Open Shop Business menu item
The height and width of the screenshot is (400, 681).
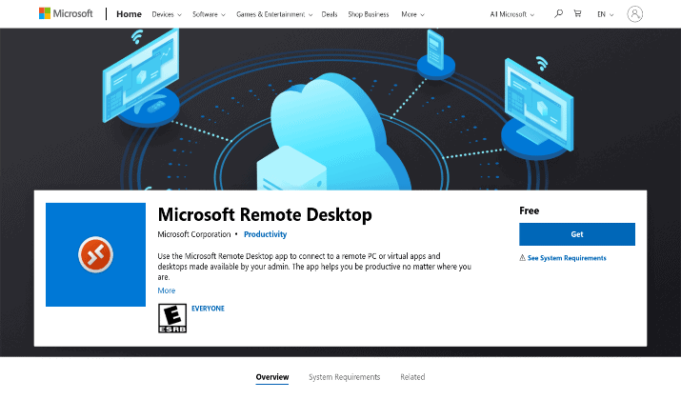click(368, 14)
